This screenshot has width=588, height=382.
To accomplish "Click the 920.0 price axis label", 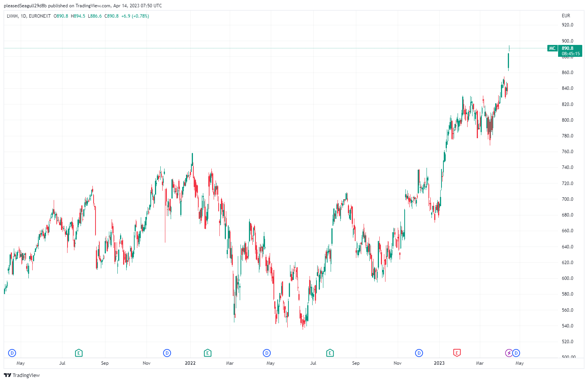I will (x=568, y=25).
